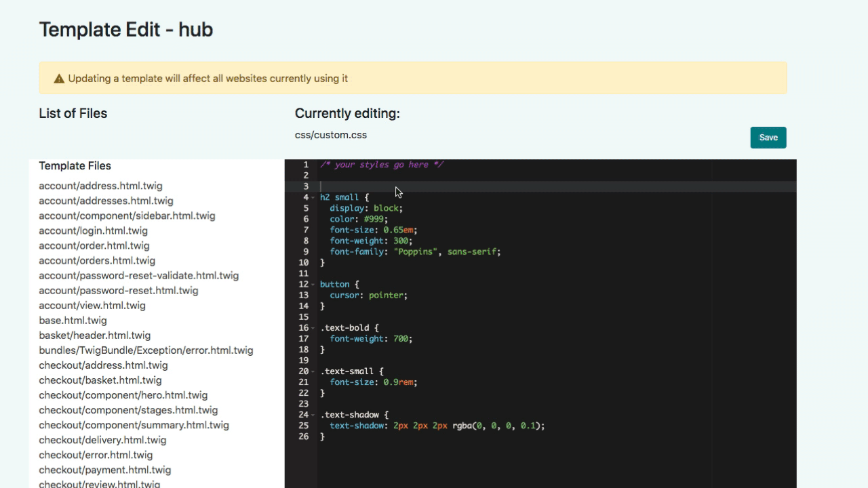The image size is (868, 488).
Task: Click line number 26 in the gutter
Action: (x=303, y=436)
